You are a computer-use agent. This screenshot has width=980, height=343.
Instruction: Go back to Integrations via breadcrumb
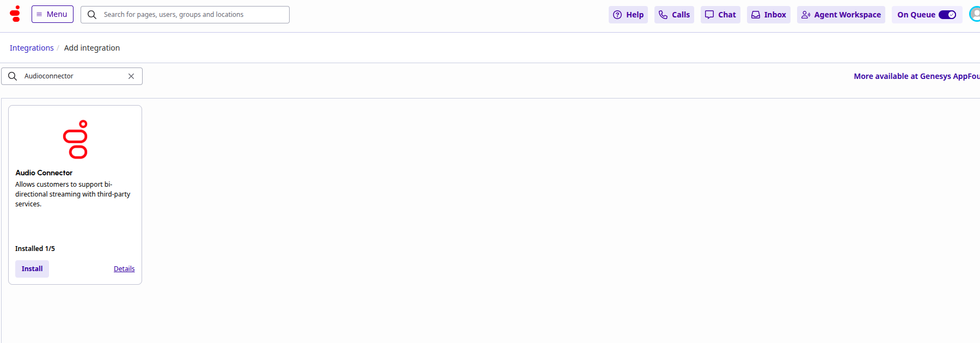(x=32, y=48)
